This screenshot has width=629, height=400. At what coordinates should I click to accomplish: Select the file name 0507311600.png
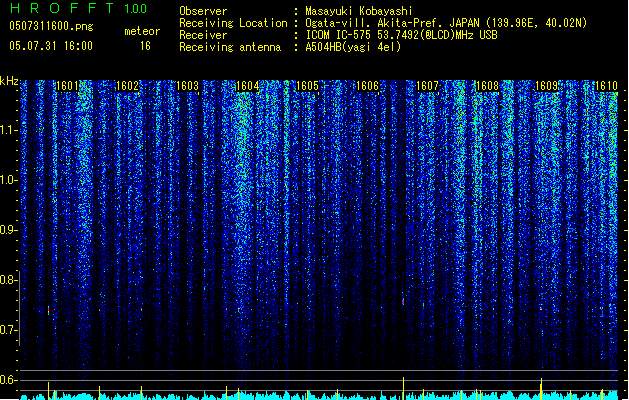[x=51, y=26]
